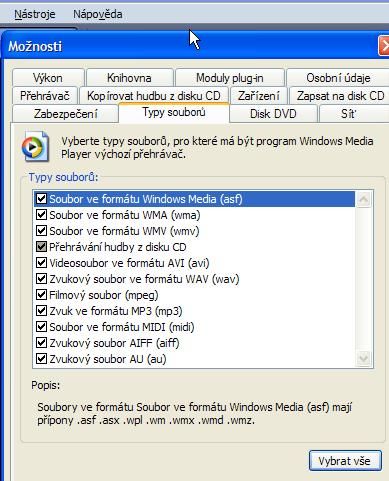
Task: Click the Windows Media Player file icon
Action: tap(35, 147)
